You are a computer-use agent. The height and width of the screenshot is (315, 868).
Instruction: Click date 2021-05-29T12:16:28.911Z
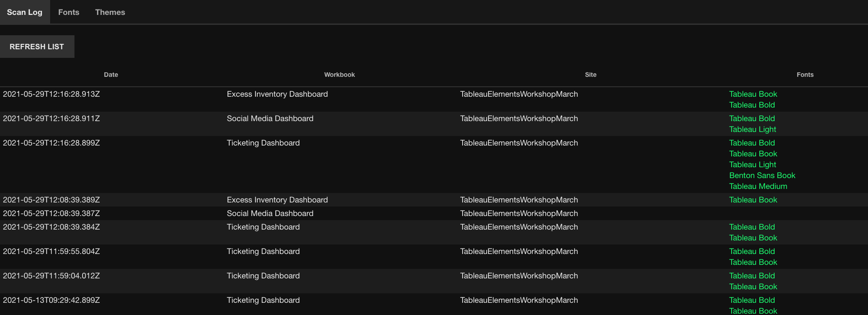click(x=51, y=118)
